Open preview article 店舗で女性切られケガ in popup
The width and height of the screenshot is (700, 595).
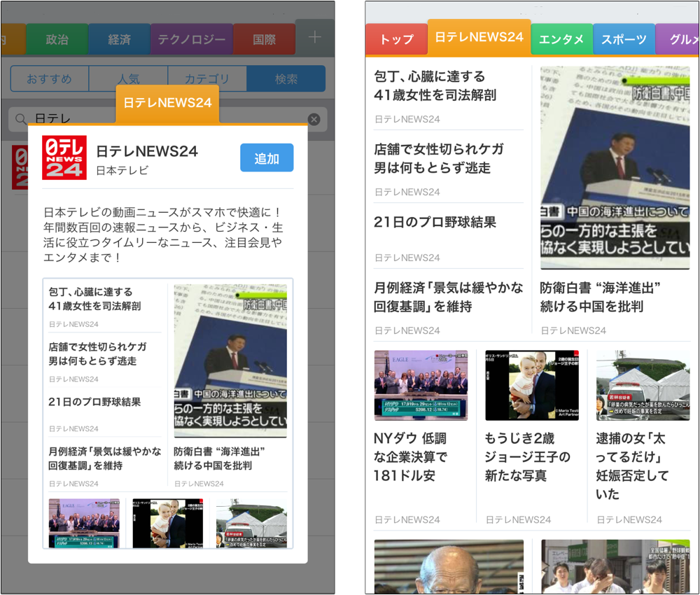[x=98, y=354]
